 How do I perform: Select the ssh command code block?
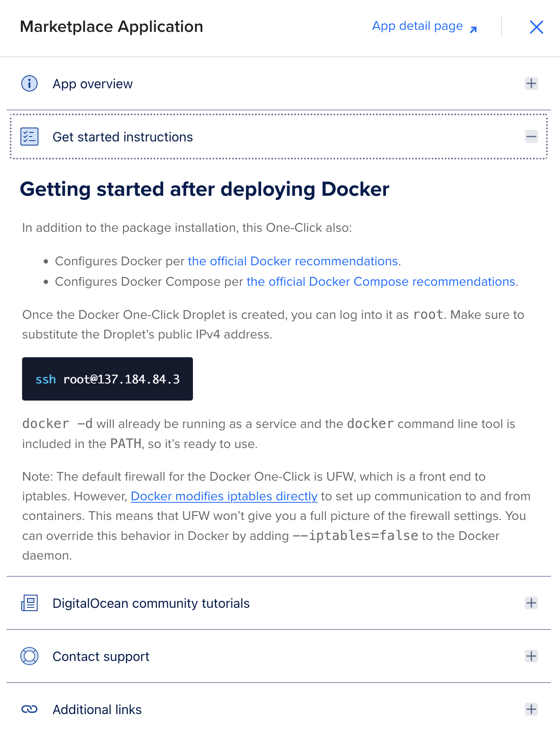108,379
